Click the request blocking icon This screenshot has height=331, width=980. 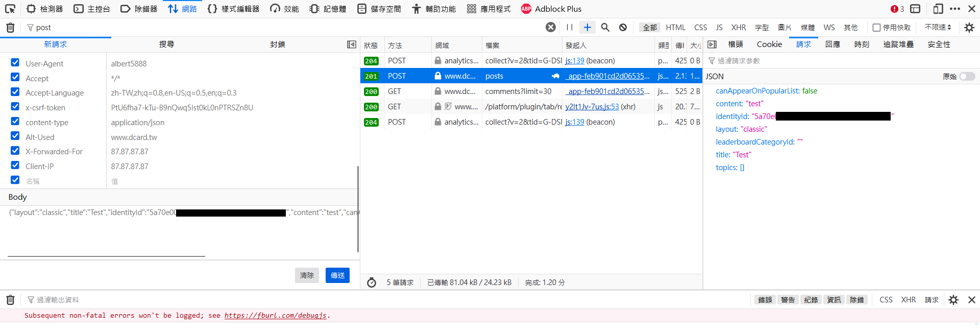click(623, 27)
